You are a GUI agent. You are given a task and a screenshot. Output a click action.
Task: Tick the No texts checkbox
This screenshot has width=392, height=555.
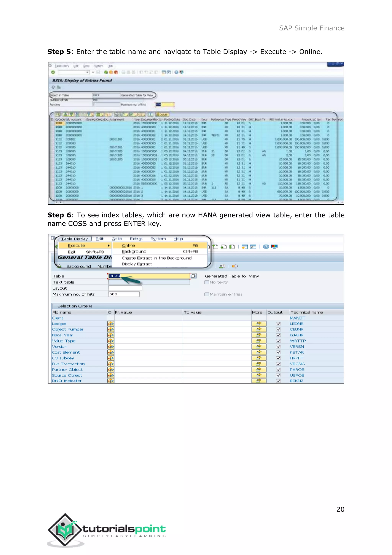click(207, 282)
